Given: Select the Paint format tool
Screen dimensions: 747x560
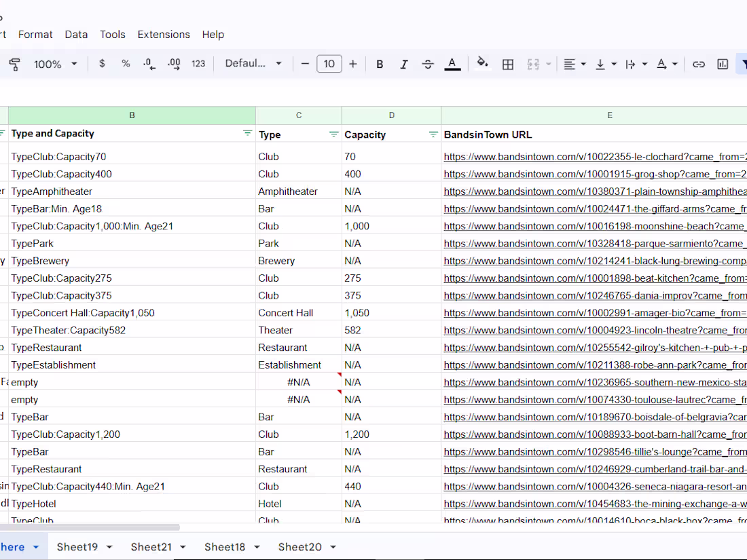Looking at the screenshot, I should coord(14,64).
